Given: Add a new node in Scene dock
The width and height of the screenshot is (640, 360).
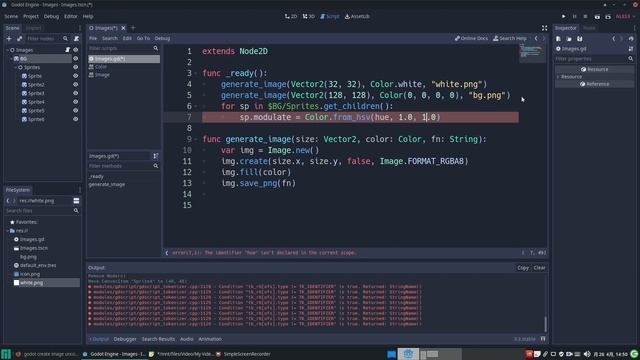Looking at the screenshot, I should pos(9,38).
